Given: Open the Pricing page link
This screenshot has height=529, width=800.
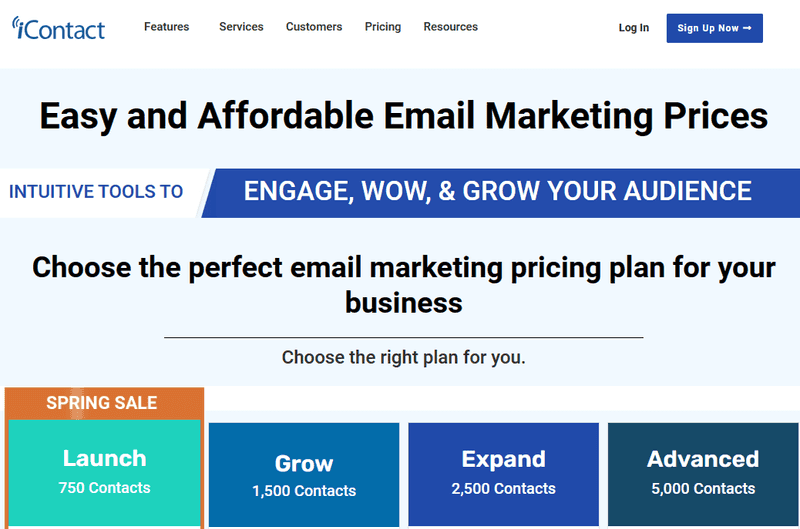Looking at the screenshot, I should point(383,27).
